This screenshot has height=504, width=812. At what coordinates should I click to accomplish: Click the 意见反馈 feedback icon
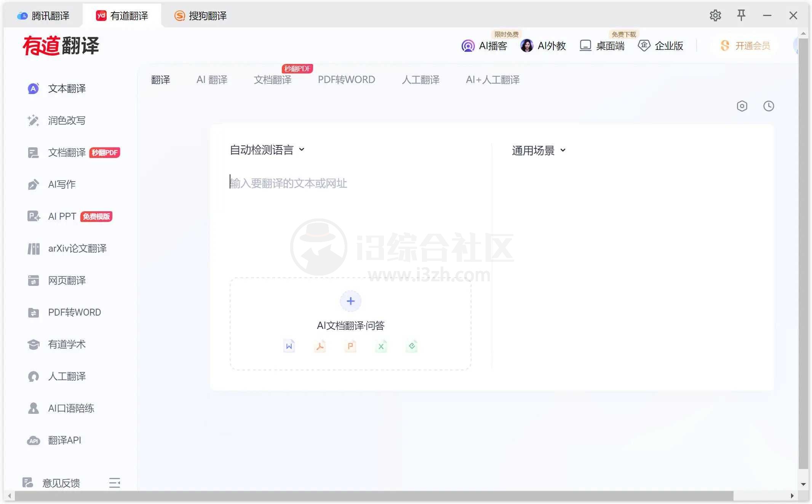tap(27, 483)
